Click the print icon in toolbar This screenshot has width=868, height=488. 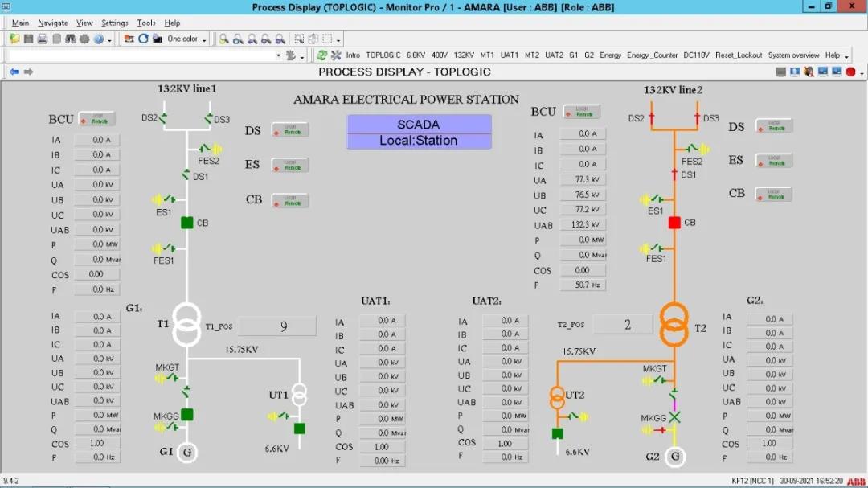(43, 39)
